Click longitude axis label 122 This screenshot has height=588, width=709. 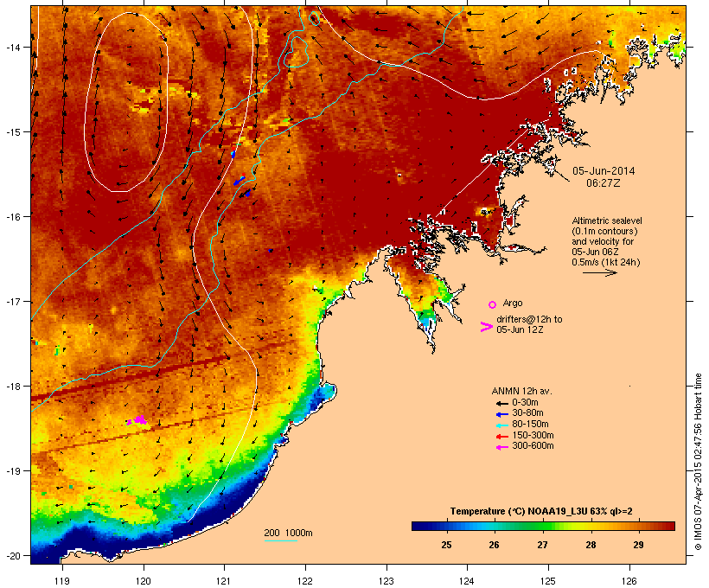tap(305, 581)
